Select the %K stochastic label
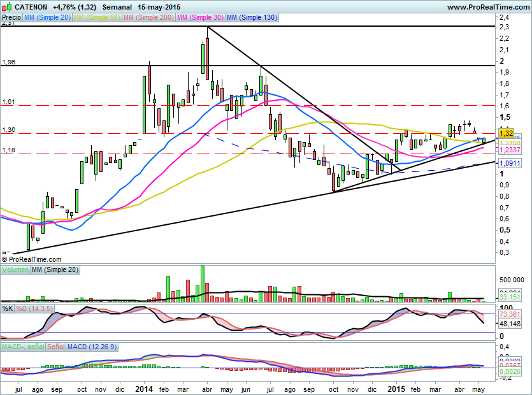The width and height of the screenshot is (532, 395). (x=8, y=308)
